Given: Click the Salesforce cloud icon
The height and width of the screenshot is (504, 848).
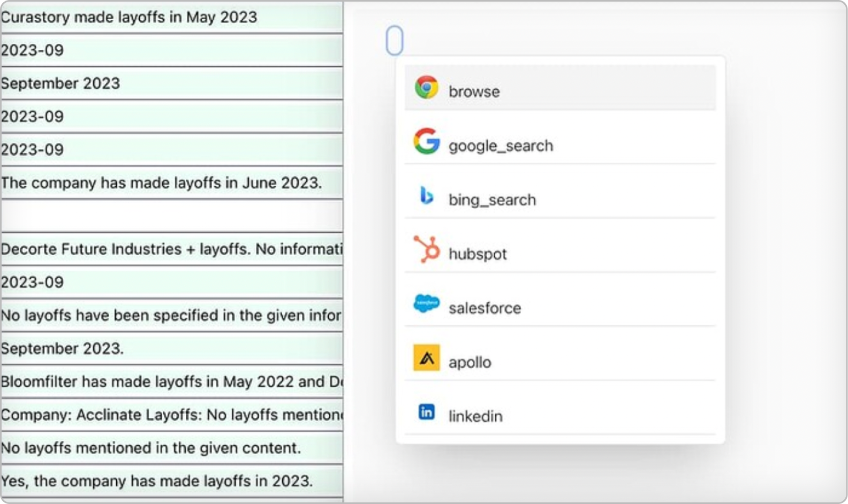Looking at the screenshot, I should [x=426, y=304].
